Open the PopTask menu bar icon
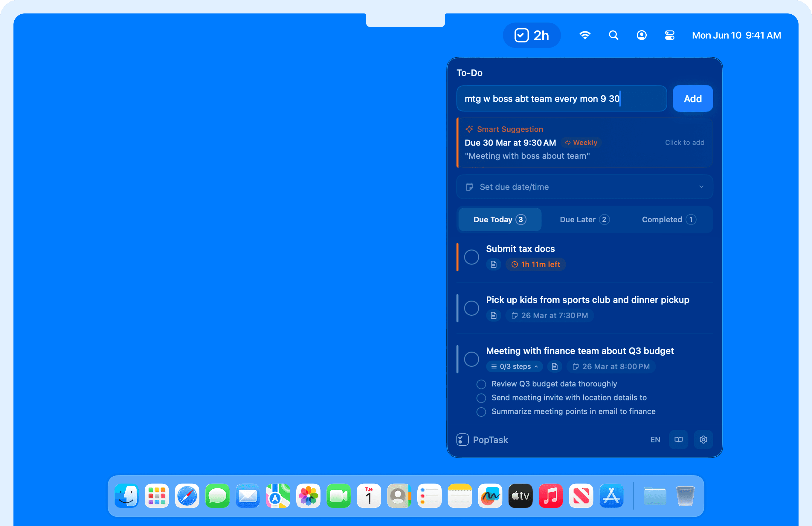The image size is (812, 526). click(531, 35)
